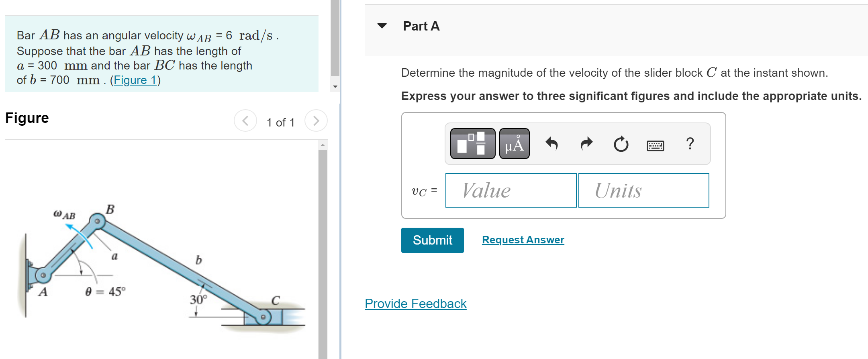Select the math templates icon
Viewport: 868px width, 359px height.
tap(472, 143)
